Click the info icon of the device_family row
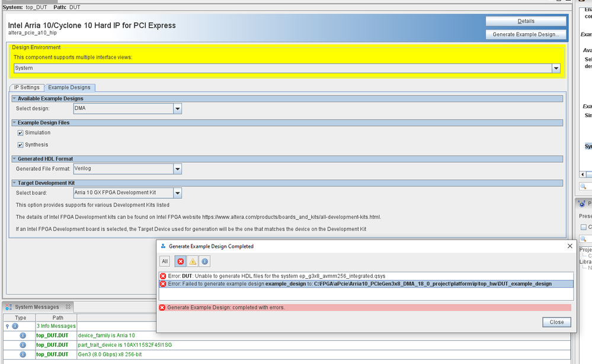Screen dimensions: 592x364 point(23,336)
